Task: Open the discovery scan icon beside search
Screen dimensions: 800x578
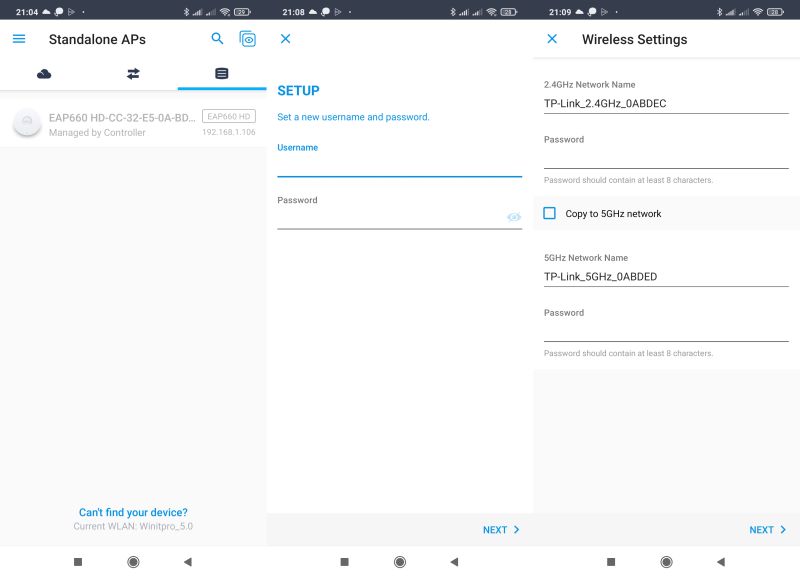Action: [x=247, y=39]
